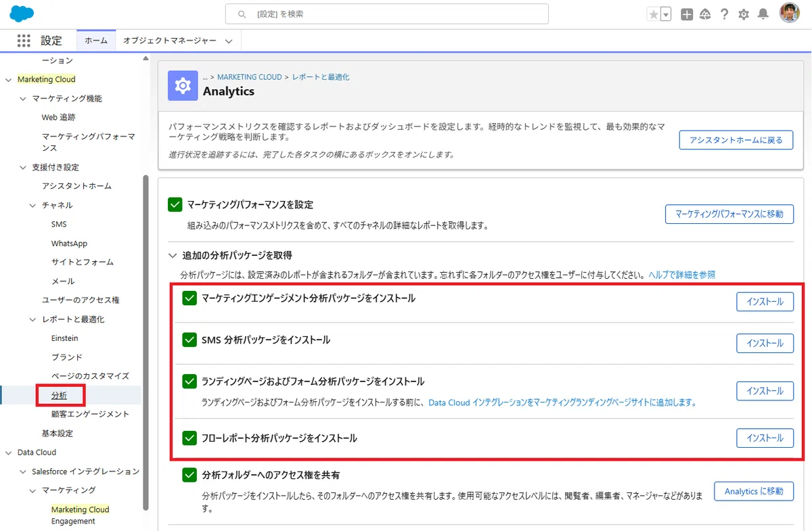Click the Analytics に移動 button

click(x=754, y=491)
